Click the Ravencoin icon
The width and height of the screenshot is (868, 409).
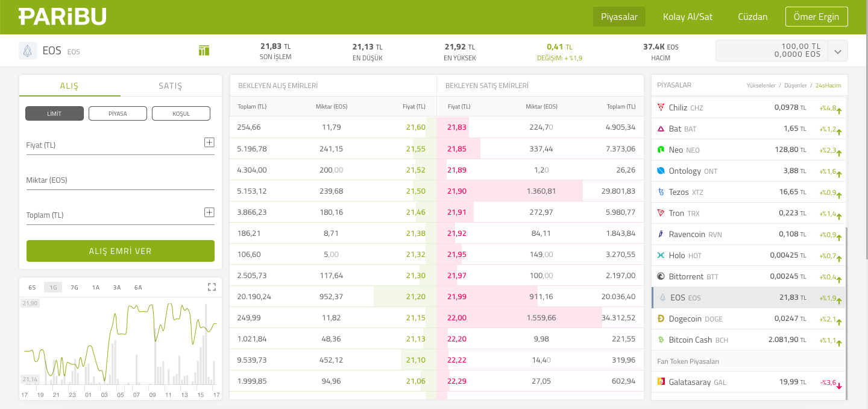point(661,235)
